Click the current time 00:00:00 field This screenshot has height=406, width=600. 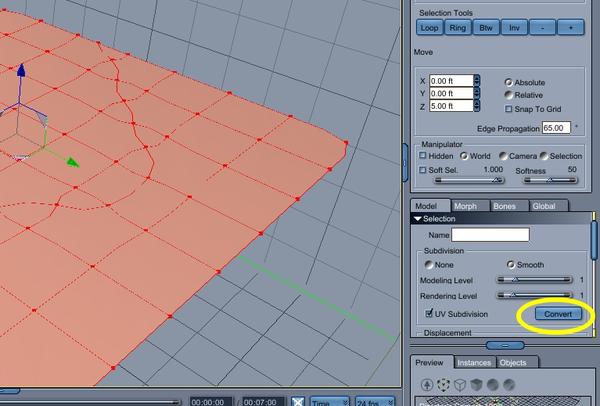[211, 402]
